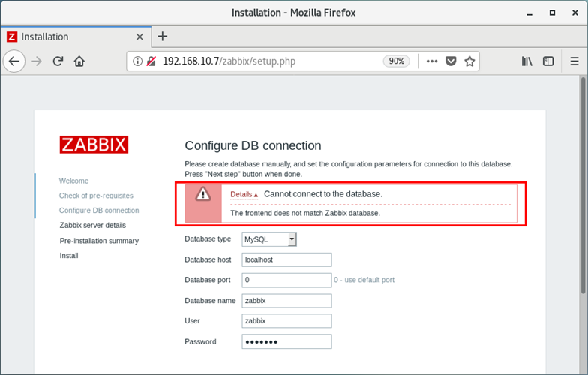Select Check of pre-requisites step
This screenshot has height=375, width=588.
[x=96, y=195]
